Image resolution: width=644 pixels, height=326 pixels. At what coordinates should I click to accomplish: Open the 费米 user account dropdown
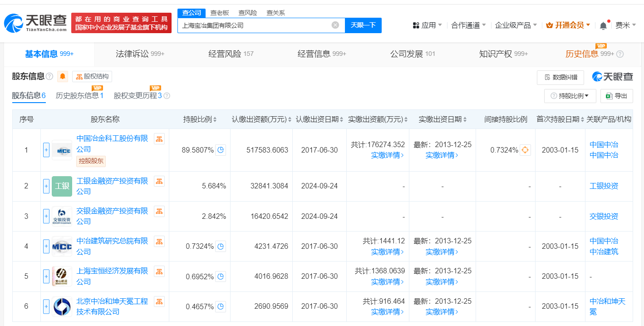click(x=625, y=25)
